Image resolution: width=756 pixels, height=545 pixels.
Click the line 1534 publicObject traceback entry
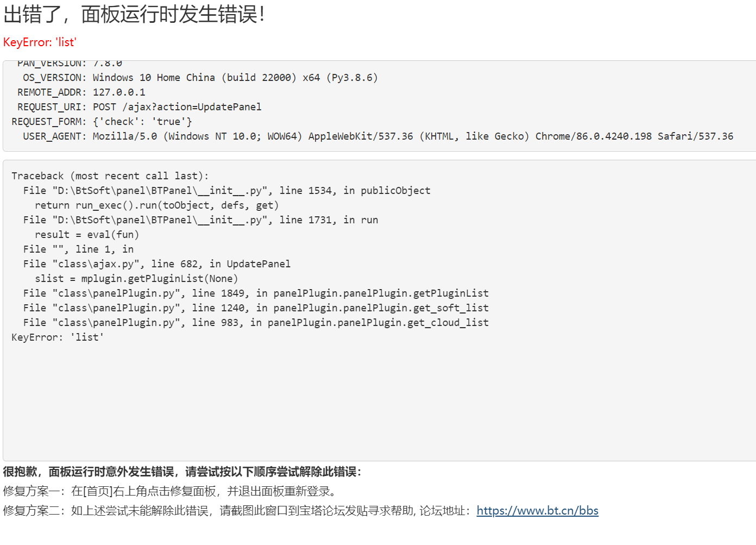(227, 191)
